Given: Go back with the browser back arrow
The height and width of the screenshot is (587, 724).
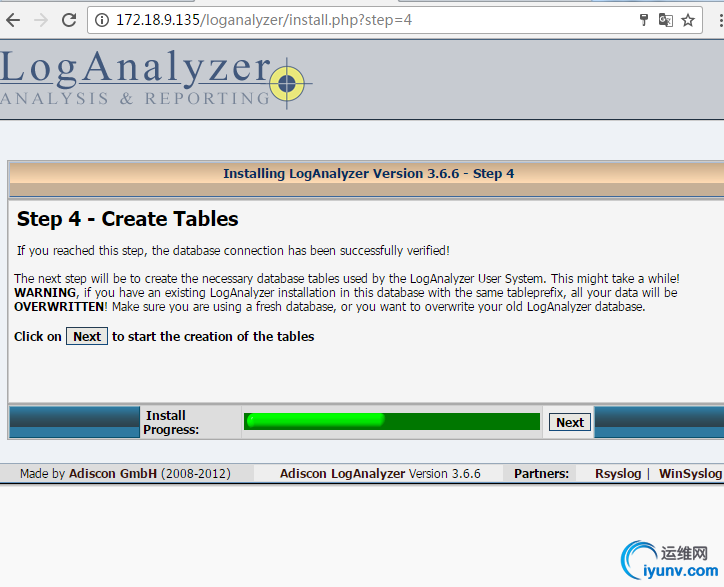Looking at the screenshot, I should point(13,20).
